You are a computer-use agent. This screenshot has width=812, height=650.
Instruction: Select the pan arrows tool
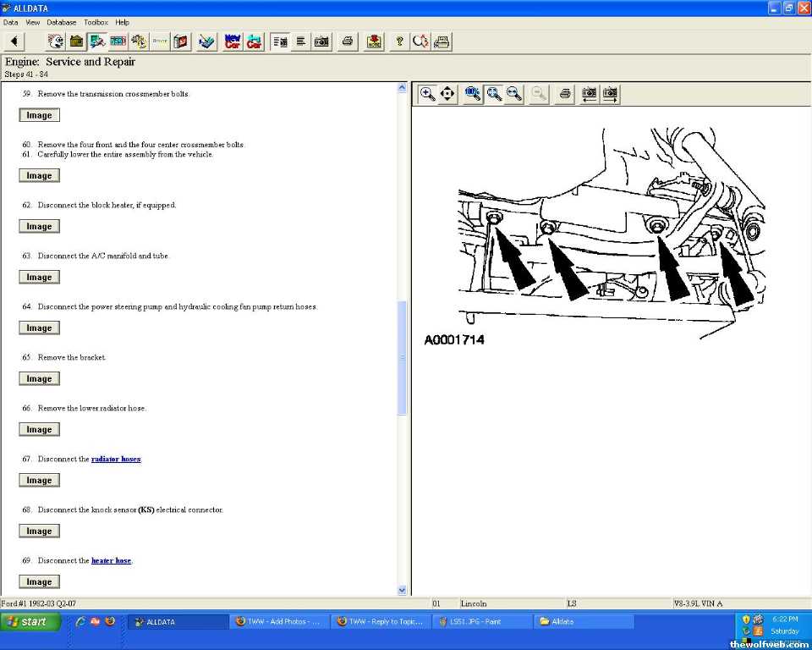click(447, 94)
